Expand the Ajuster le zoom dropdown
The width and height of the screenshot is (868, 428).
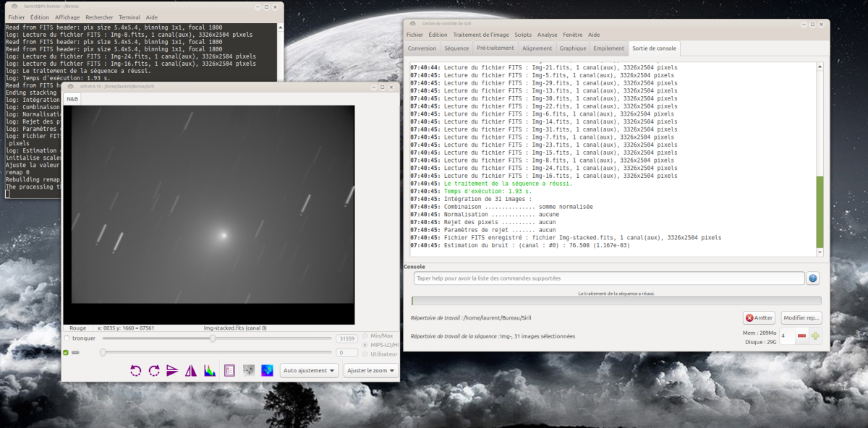(371, 371)
